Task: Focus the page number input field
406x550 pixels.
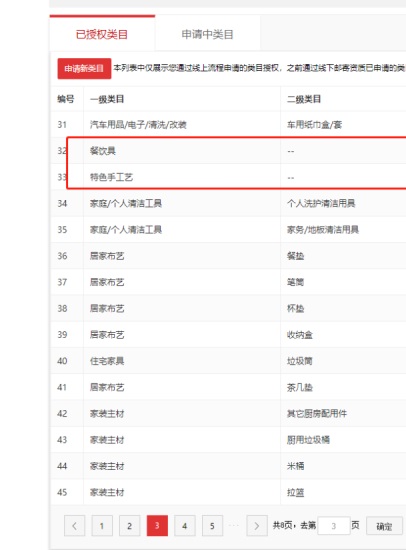Action: pos(334,525)
